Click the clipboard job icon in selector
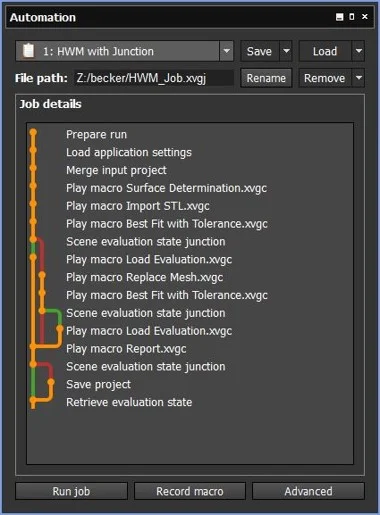 [29, 51]
